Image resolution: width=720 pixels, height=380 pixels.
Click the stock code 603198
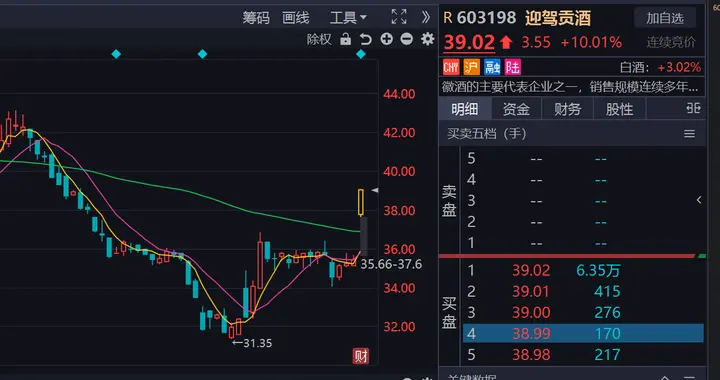pyautogui.click(x=487, y=18)
